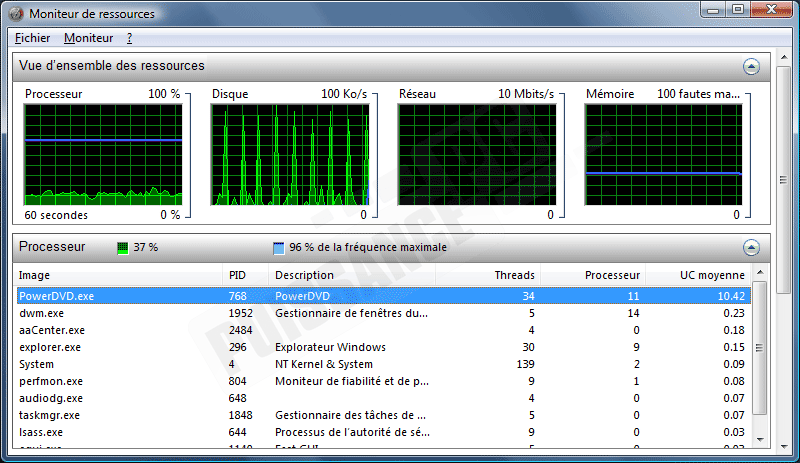The image size is (800, 463).
Task: Open the Moniteur menu
Action: [x=88, y=38]
